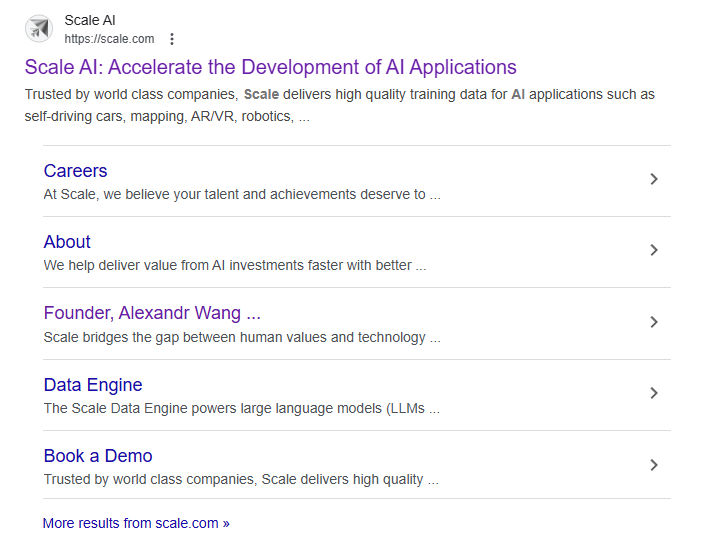Click the 'Scale Data Engine powers large language' description
Screen dimensions: 710x538
(x=241, y=408)
